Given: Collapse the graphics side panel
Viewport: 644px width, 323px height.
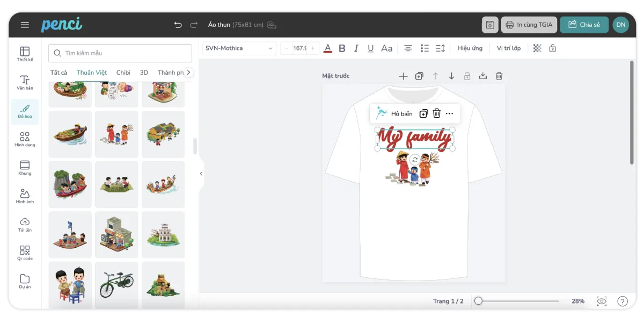Looking at the screenshot, I should coord(201,174).
